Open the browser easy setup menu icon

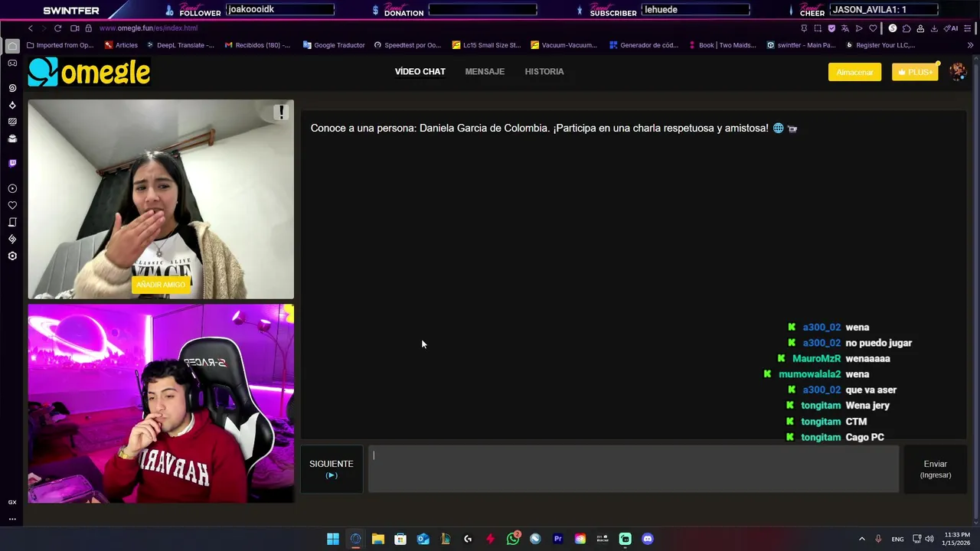(x=968, y=28)
